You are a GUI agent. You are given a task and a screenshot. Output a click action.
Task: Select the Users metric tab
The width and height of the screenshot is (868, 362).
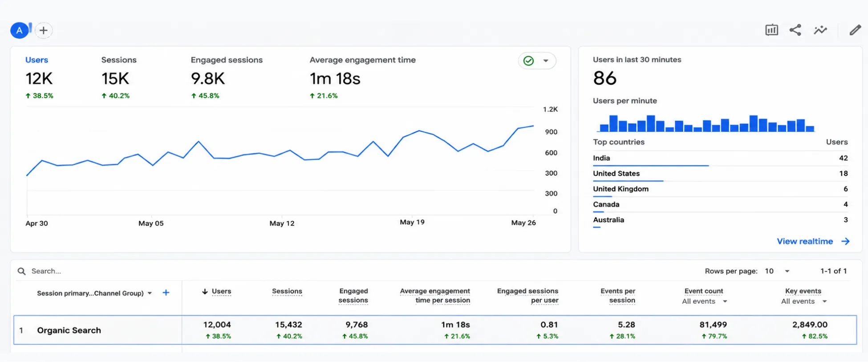point(39,77)
